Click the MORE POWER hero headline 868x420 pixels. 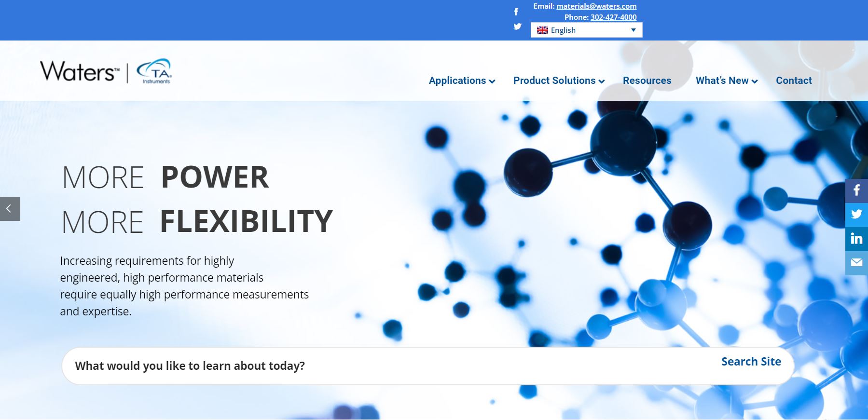pos(165,177)
